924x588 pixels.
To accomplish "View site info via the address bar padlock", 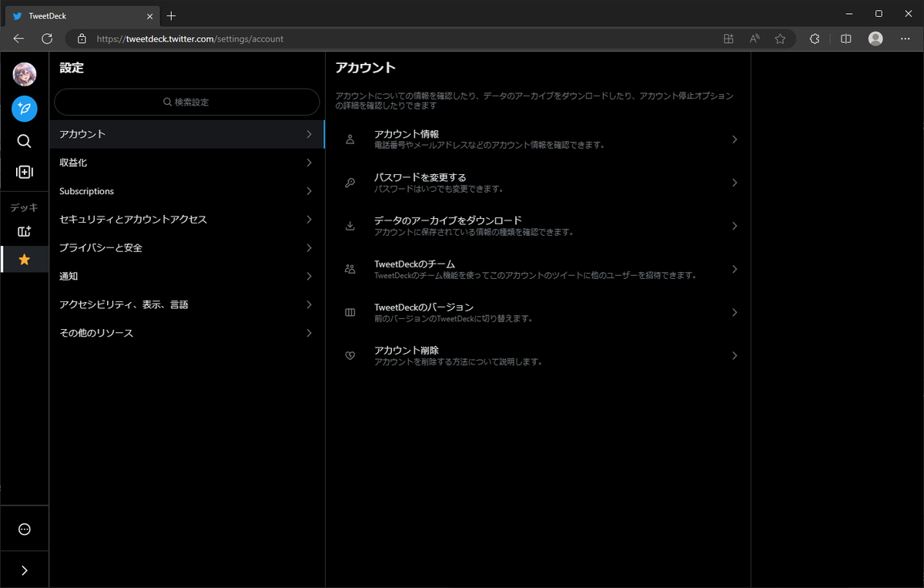I will [82, 39].
